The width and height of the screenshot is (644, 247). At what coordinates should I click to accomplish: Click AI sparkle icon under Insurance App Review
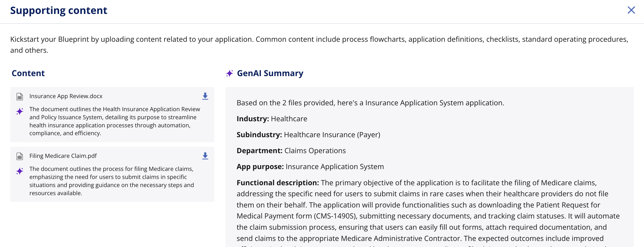click(20, 111)
